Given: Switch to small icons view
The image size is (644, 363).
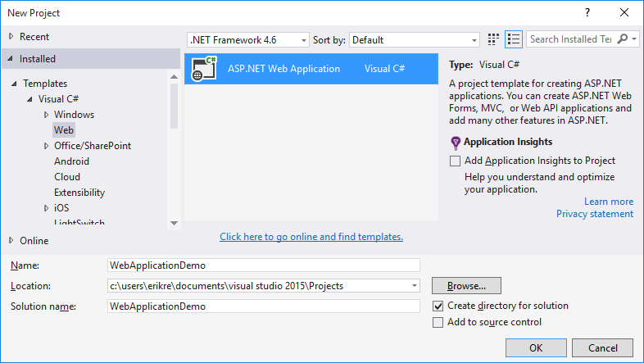Looking at the screenshot, I should click(x=493, y=39).
